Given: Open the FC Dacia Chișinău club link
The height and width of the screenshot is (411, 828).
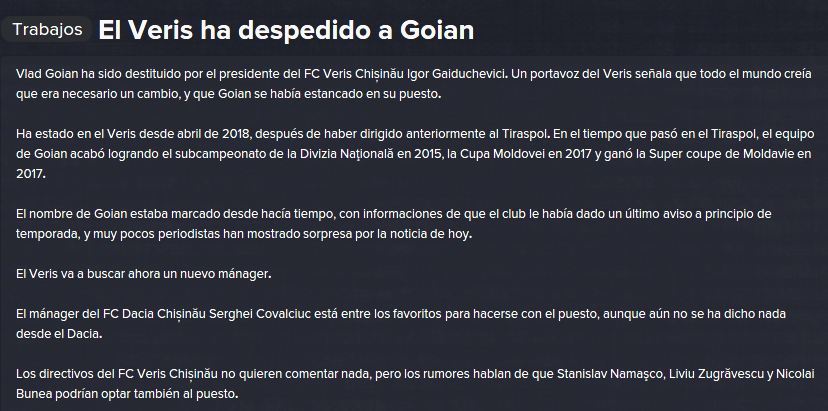Looking at the screenshot, I should coord(153,314).
